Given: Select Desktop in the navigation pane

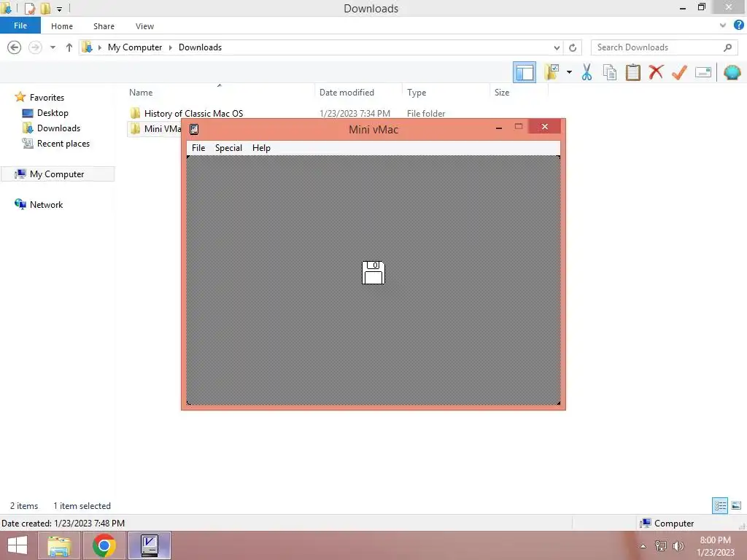Looking at the screenshot, I should tap(53, 113).
